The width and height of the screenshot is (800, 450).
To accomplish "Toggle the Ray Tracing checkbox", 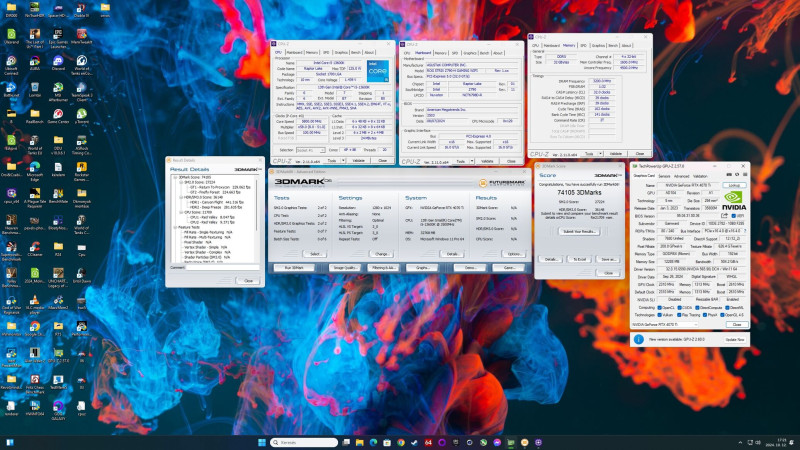I will (679, 315).
